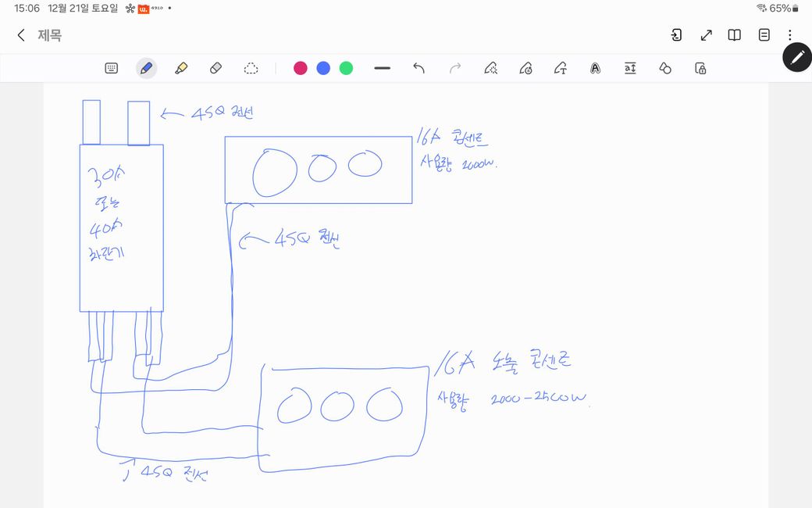Go back with the left chevron
This screenshot has height=508, width=812.
pyautogui.click(x=21, y=35)
